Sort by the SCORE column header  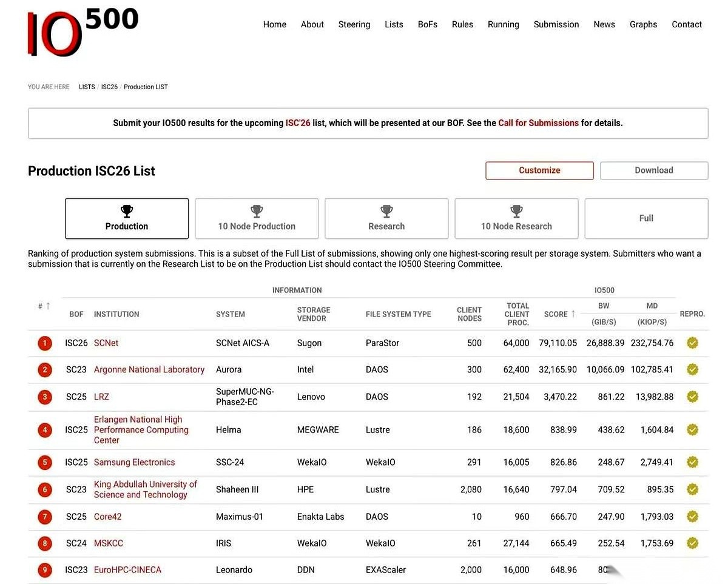[559, 314]
